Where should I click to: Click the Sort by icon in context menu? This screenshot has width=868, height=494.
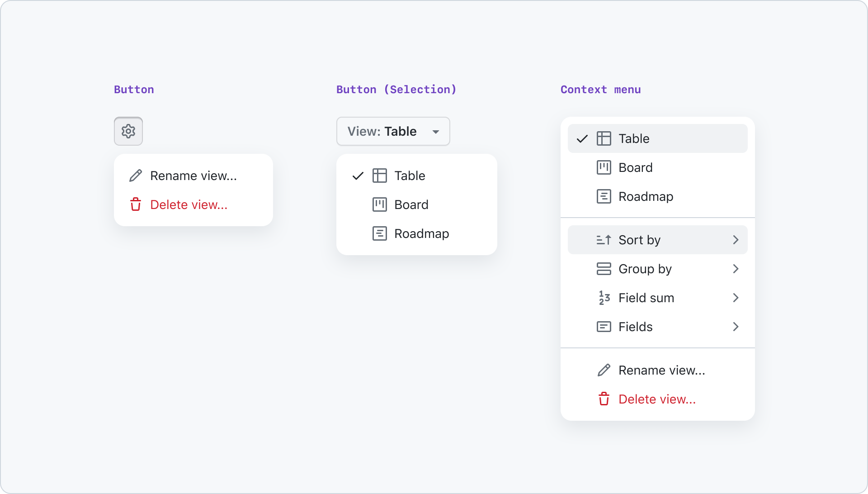coord(604,239)
